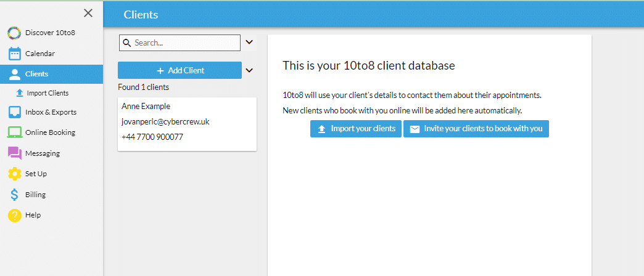The height and width of the screenshot is (276, 644).
Task: Close the sidebar with X icon
Action: tap(88, 13)
